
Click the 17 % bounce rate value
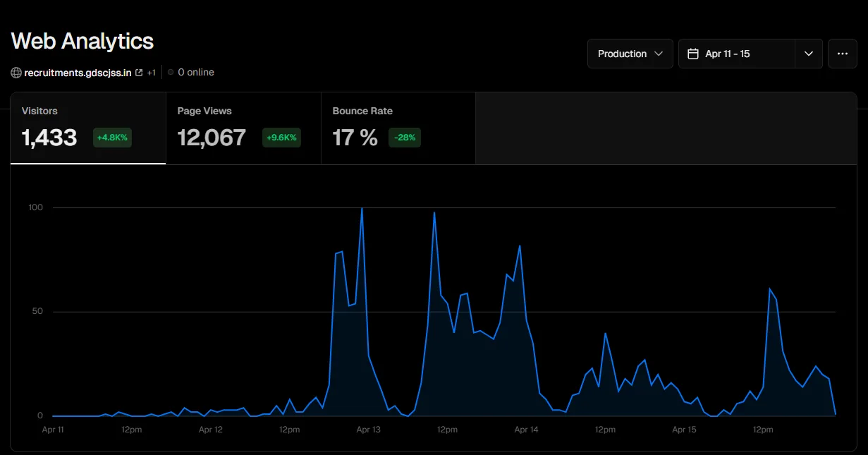tap(355, 138)
